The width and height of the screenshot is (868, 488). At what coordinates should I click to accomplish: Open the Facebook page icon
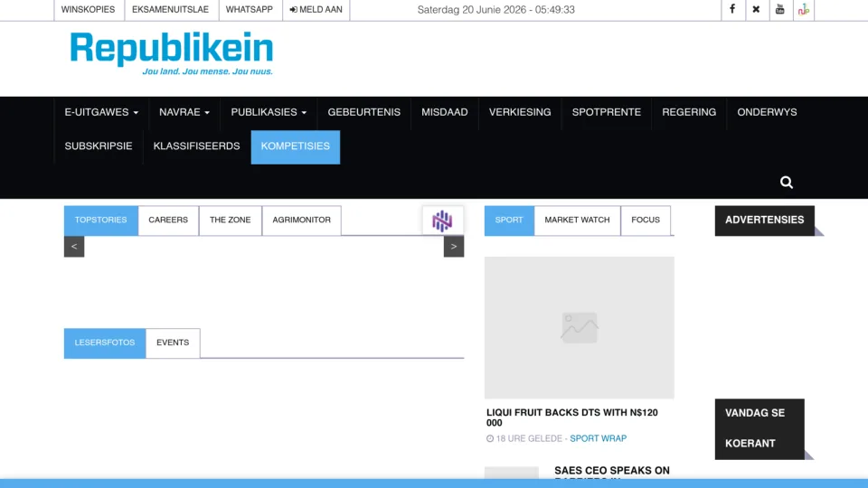click(x=732, y=9)
